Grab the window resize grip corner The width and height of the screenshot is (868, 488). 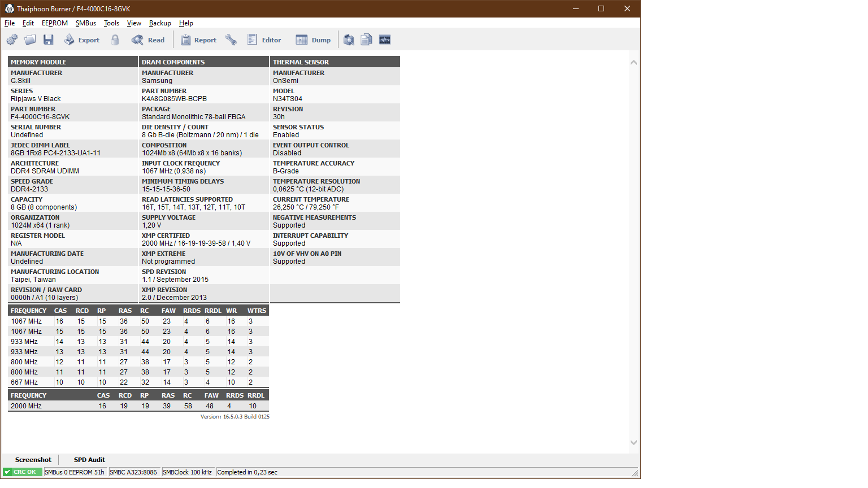(635, 473)
